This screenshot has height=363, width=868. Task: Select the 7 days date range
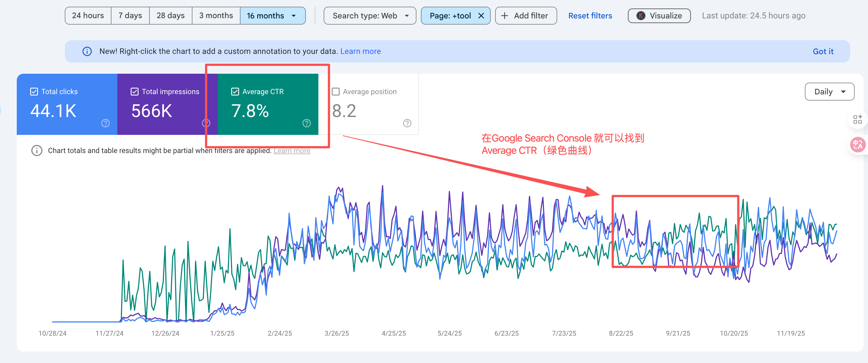[130, 16]
